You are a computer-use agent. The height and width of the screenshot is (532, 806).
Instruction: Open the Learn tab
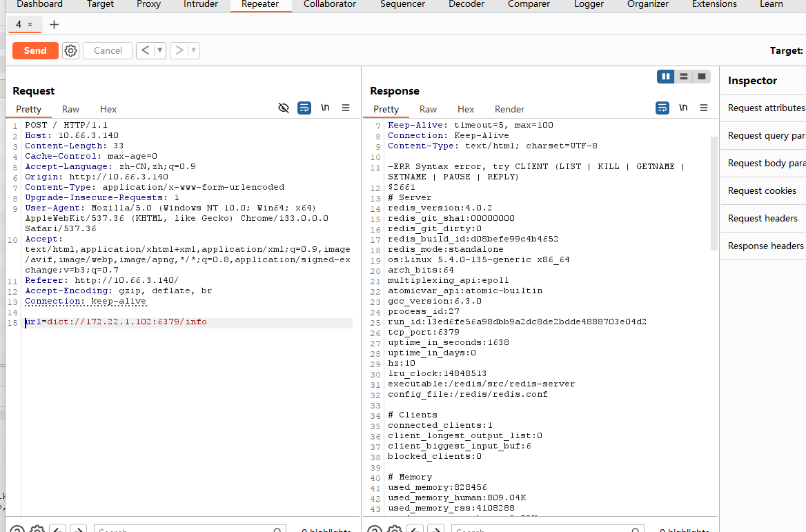[x=771, y=4]
